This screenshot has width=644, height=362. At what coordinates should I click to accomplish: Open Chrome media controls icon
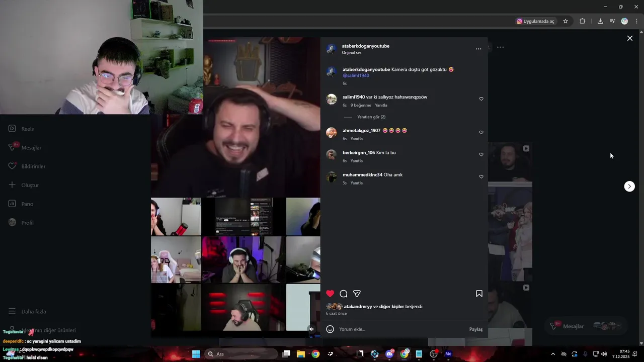(612, 21)
